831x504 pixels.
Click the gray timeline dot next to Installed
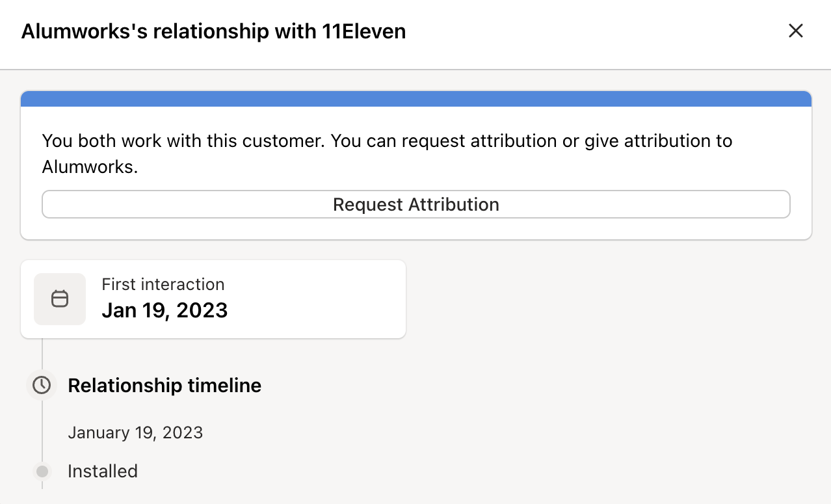(42, 471)
